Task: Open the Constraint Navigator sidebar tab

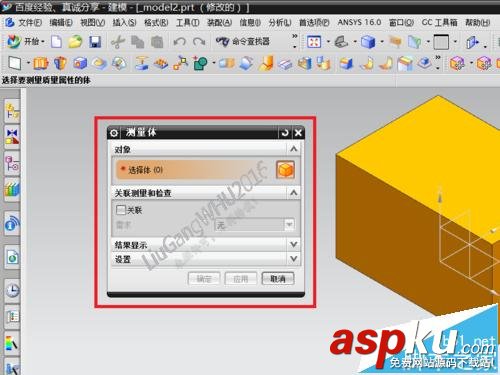Action: click(x=12, y=137)
